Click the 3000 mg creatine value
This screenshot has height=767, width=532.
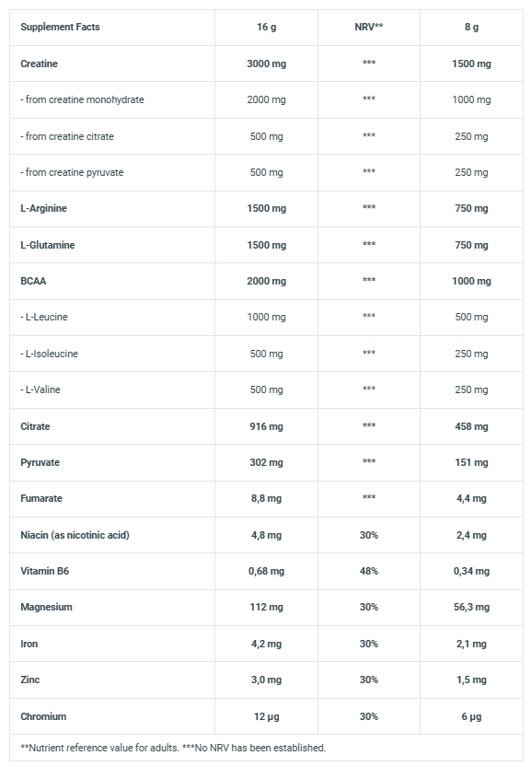267,64
